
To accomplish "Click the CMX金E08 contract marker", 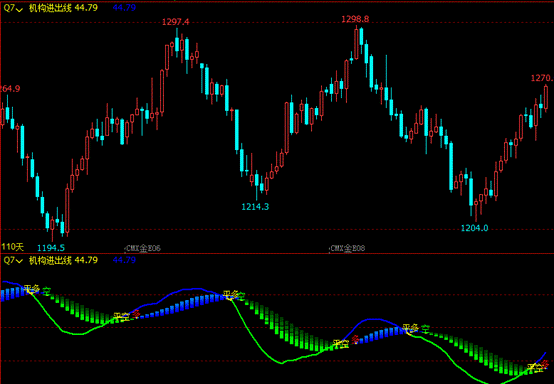I will click(347, 249).
